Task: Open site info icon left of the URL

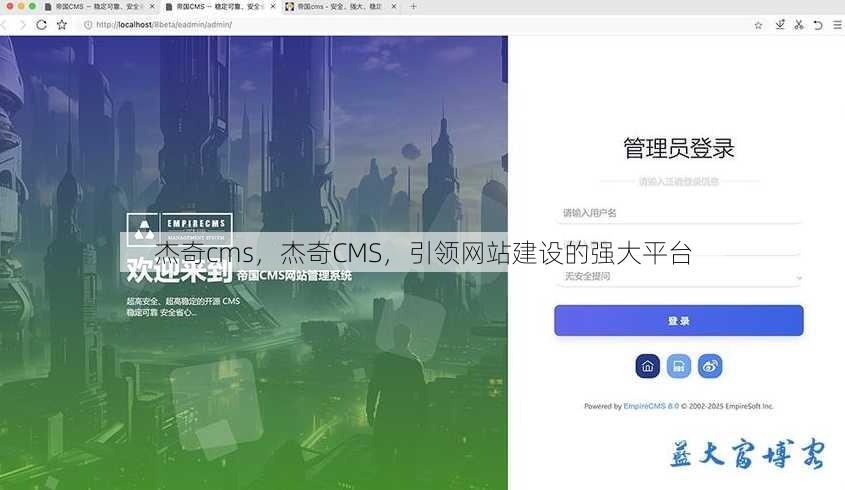Action: tap(88, 25)
